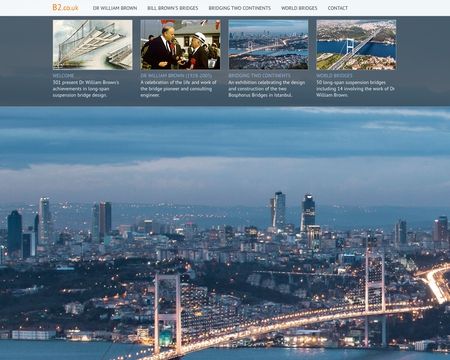Click the Welcome heading link
450x360 pixels.
(63, 76)
